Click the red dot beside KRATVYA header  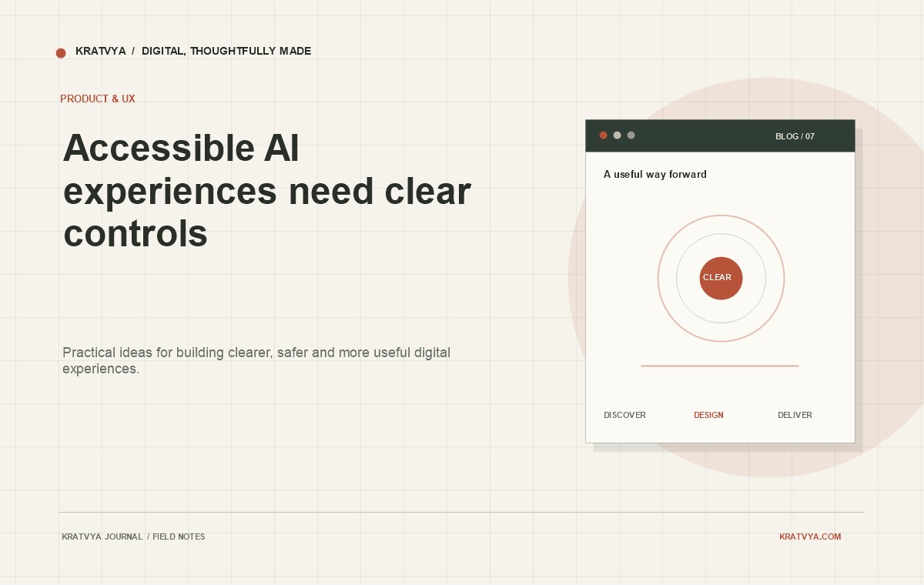tap(61, 53)
